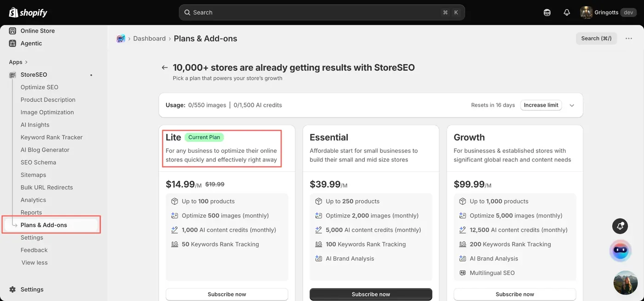Click Lite plan AI content credits icon

pos(174,230)
